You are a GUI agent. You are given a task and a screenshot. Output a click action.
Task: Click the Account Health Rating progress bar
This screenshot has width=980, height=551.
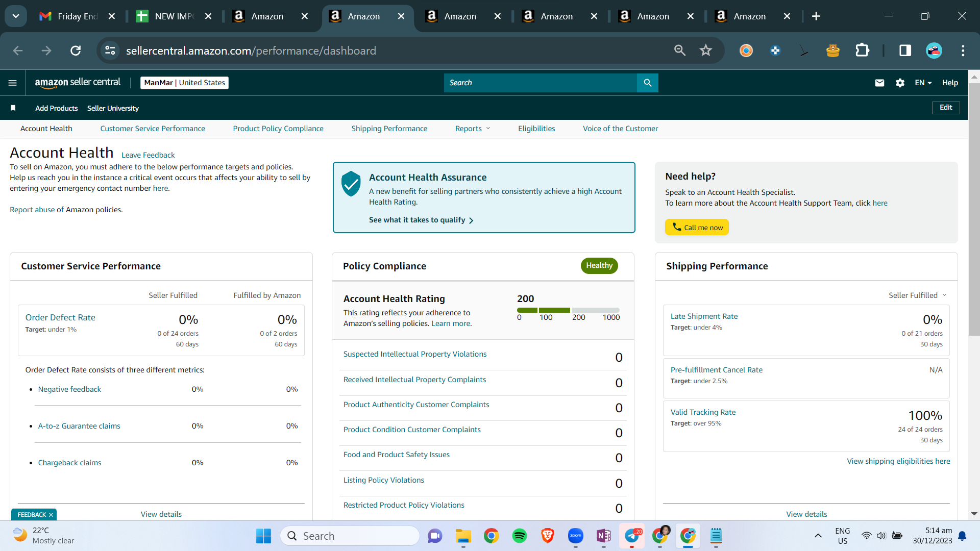(568, 310)
